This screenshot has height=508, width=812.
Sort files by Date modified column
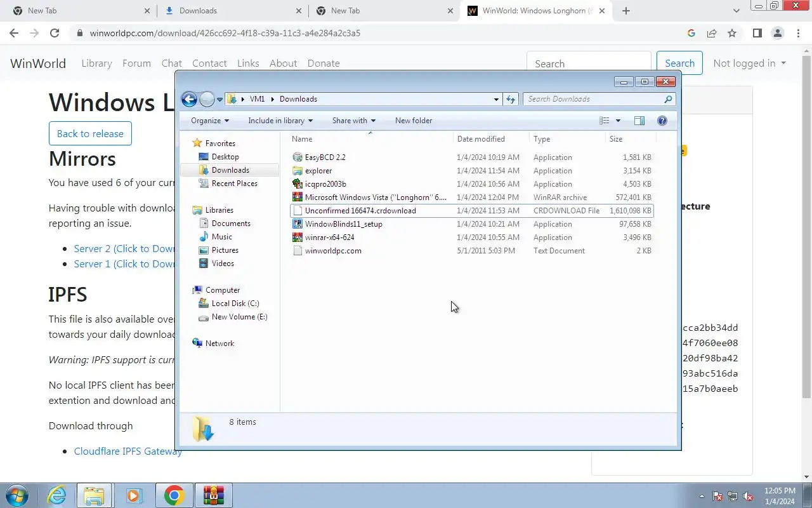coord(492,139)
